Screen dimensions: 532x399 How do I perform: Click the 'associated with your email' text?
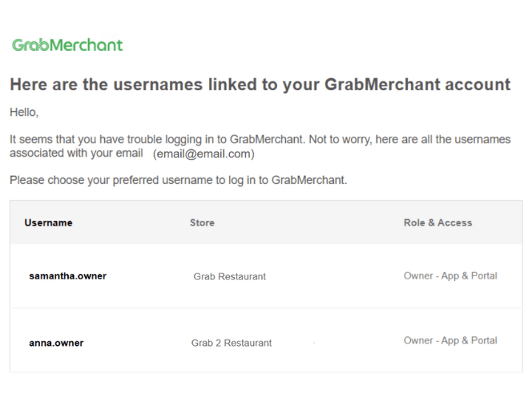[x=76, y=154]
